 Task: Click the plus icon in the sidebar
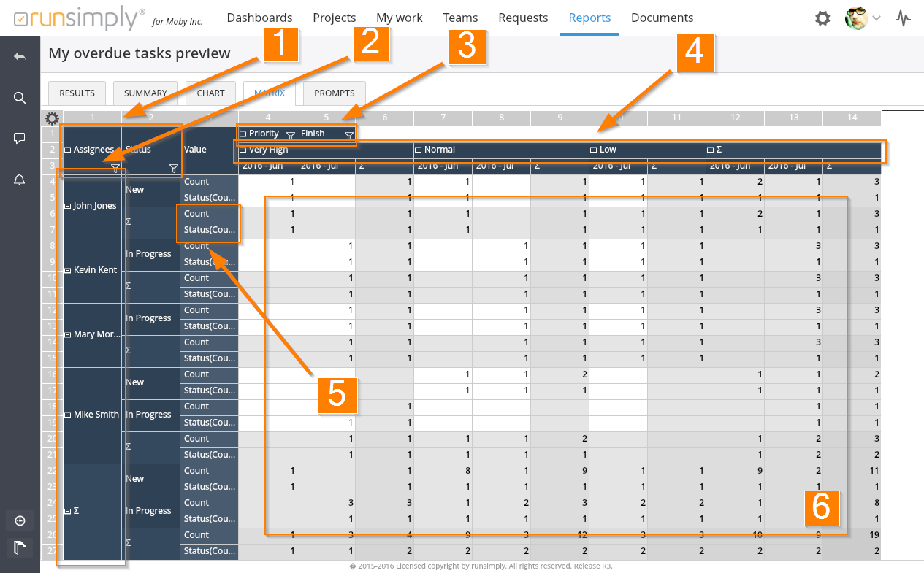[20, 220]
